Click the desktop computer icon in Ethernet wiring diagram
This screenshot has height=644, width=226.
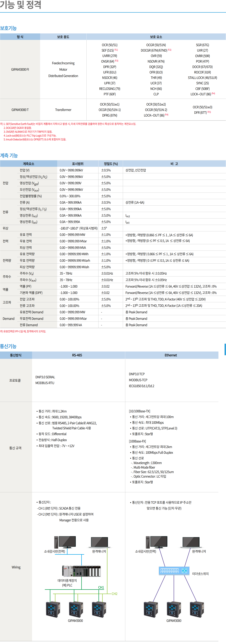[x=156, y=542]
